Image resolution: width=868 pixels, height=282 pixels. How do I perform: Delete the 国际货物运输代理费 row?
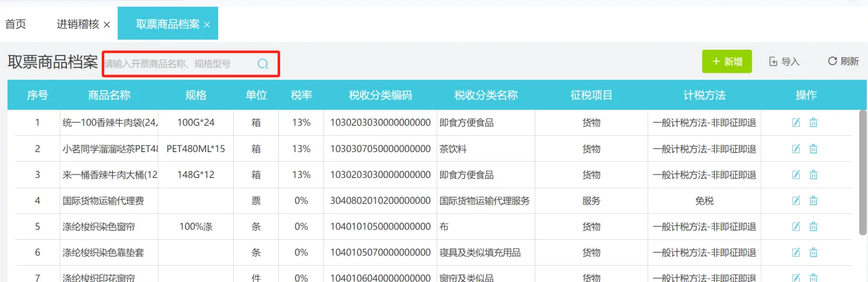813,201
